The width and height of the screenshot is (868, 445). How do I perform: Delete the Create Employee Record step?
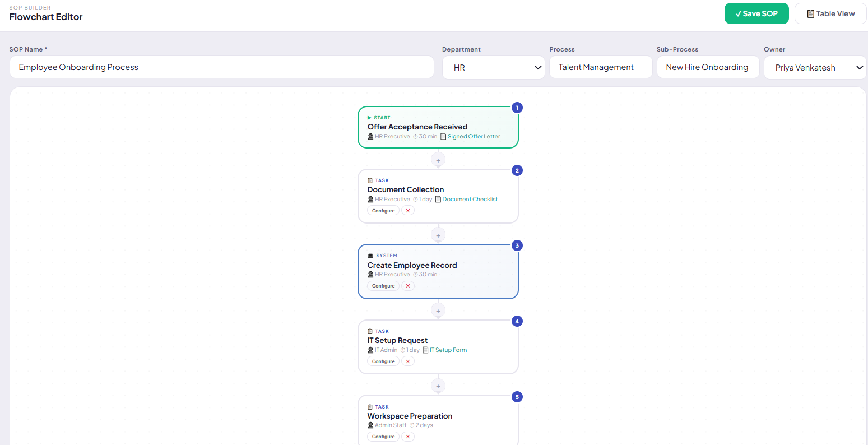(x=408, y=286)
